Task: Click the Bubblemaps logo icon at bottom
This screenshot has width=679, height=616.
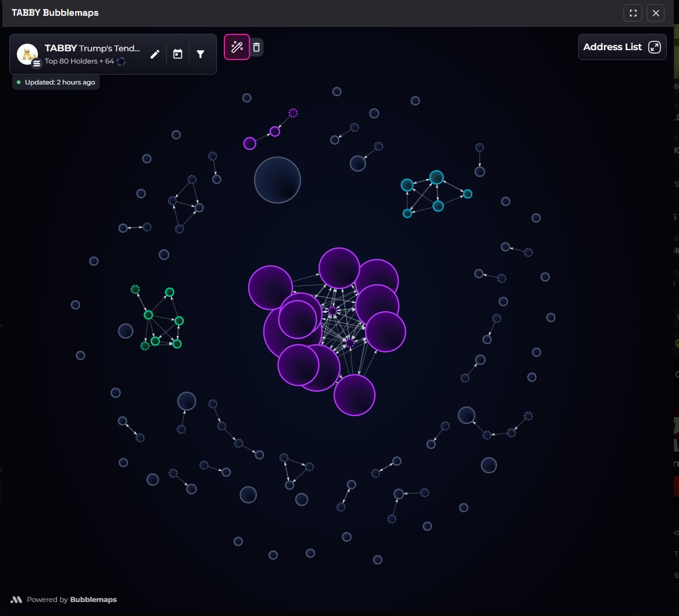Action: pos(16,600)
